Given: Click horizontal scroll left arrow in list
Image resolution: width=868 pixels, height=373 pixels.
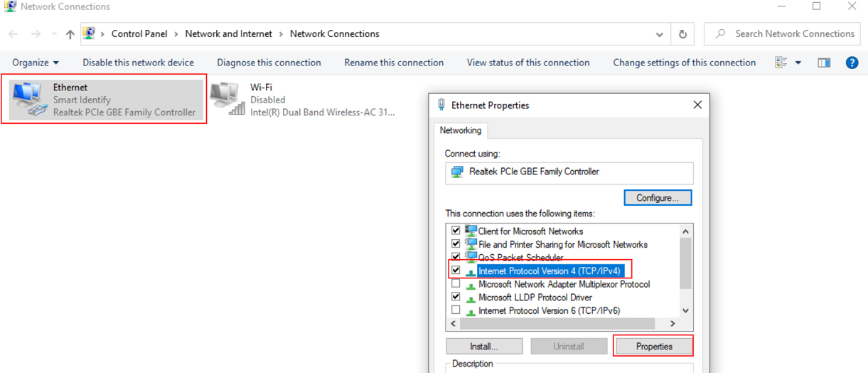Looking at the screenshot, I should click(453, 324).
